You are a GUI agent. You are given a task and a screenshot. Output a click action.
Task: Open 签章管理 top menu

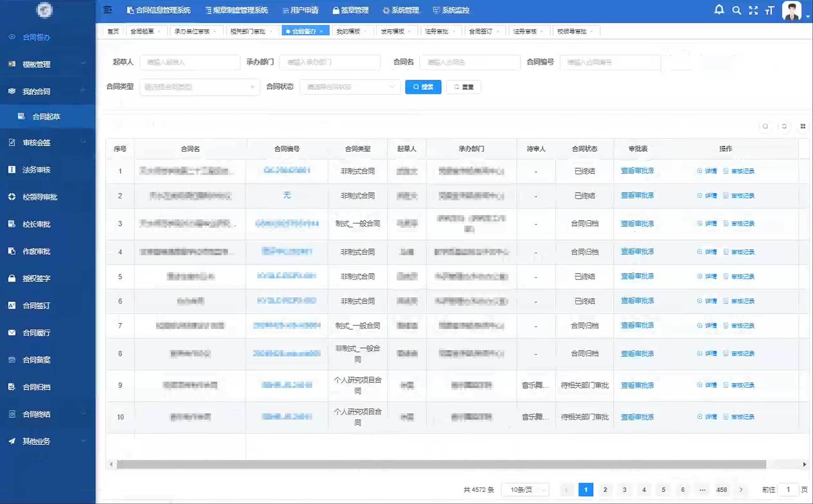[x=351, y=10]
